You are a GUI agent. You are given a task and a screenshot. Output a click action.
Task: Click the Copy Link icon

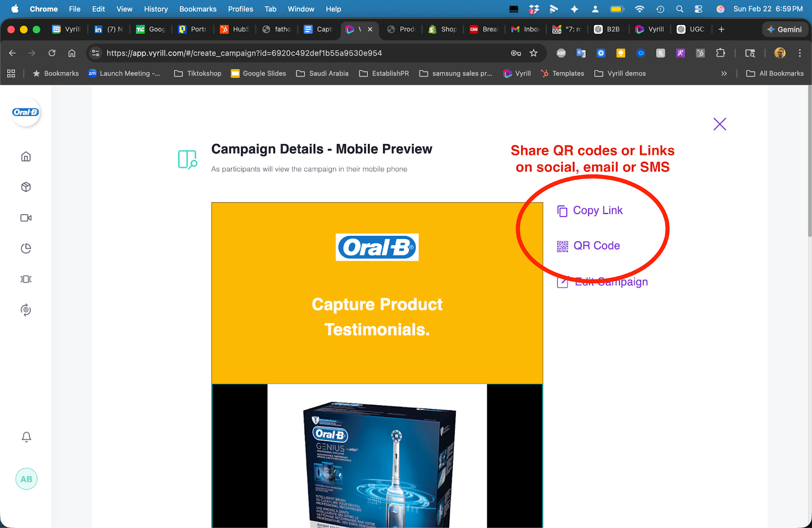pos(562,210)
